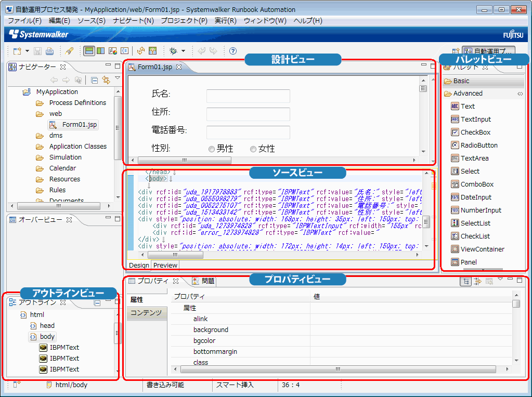Pick the RadioButton palette item
The image size is (532, 397).
pos(474,145)
